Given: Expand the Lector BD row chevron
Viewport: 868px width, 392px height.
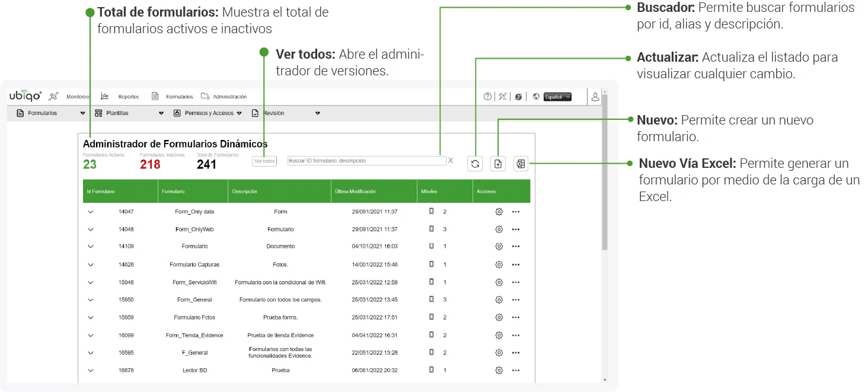Looking at the screenshot, I should tap(91, 371).
